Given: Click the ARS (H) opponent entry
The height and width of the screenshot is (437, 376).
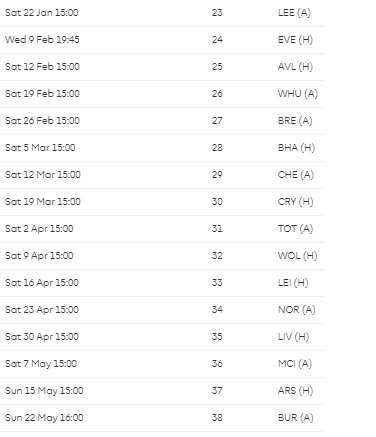Looking at the screenshot, I should 295,391.
